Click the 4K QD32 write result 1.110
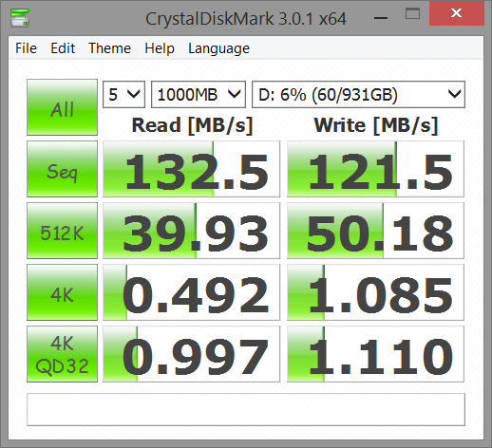Viewport: 492px width, 448px height. [375, 354]
